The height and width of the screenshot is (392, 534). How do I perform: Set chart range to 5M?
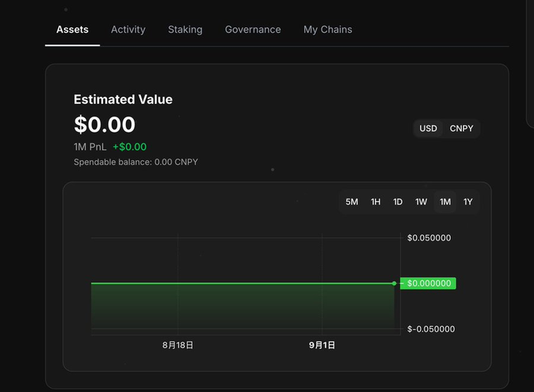click(x=352, y=202)
